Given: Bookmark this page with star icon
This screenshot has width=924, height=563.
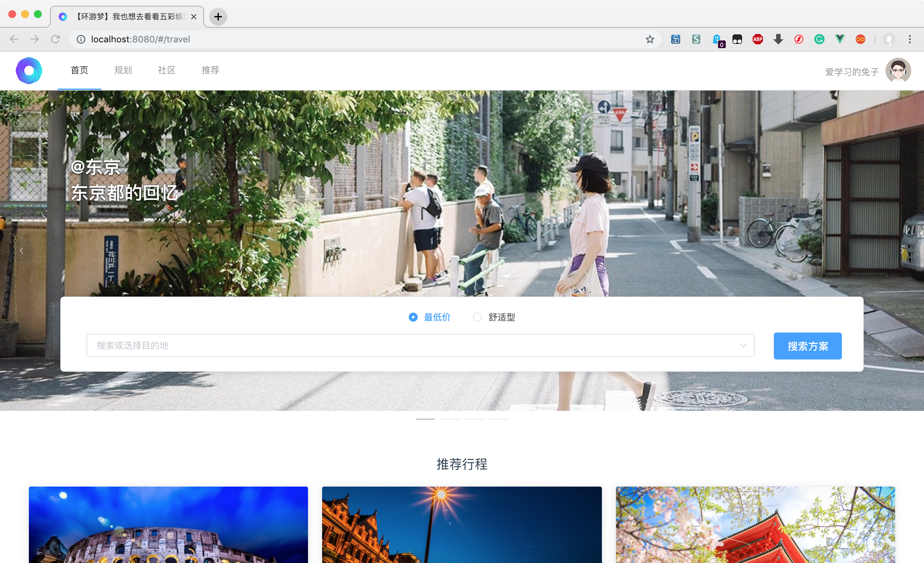Looking at the screenshot, I should [x=650, y=39].
